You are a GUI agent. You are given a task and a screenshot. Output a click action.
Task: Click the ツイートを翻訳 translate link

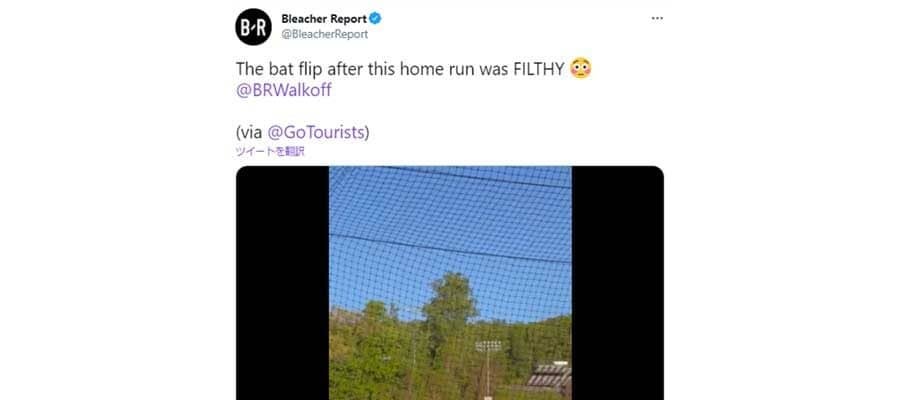(x=270, y=152)
